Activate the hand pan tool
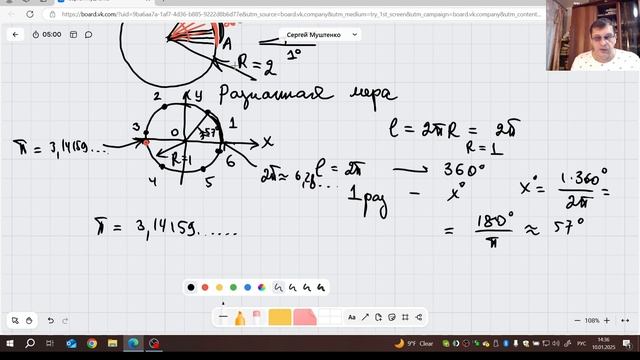 29,320
